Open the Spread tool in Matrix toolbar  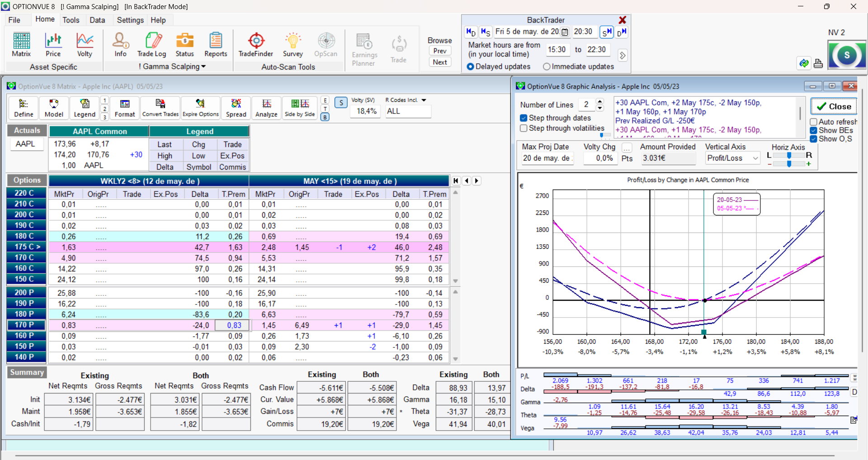point(236,109)
